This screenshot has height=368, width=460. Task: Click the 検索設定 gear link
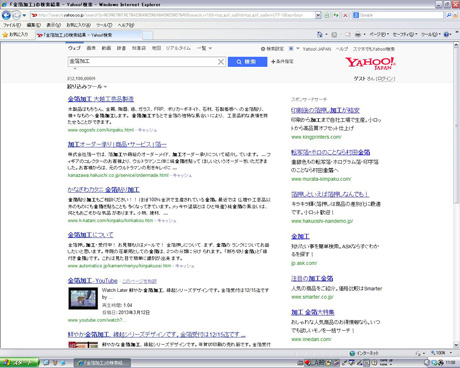[272, 49]
